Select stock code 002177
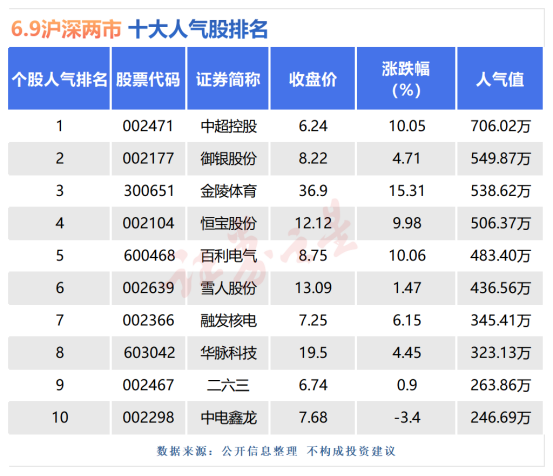This screenshot has height=476, width=553. click(148, 159)
